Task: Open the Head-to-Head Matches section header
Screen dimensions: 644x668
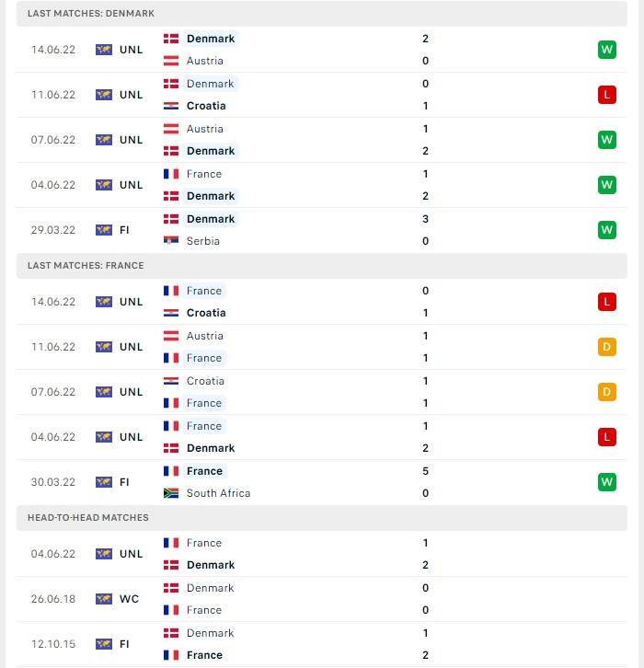Action: (322, 518)
